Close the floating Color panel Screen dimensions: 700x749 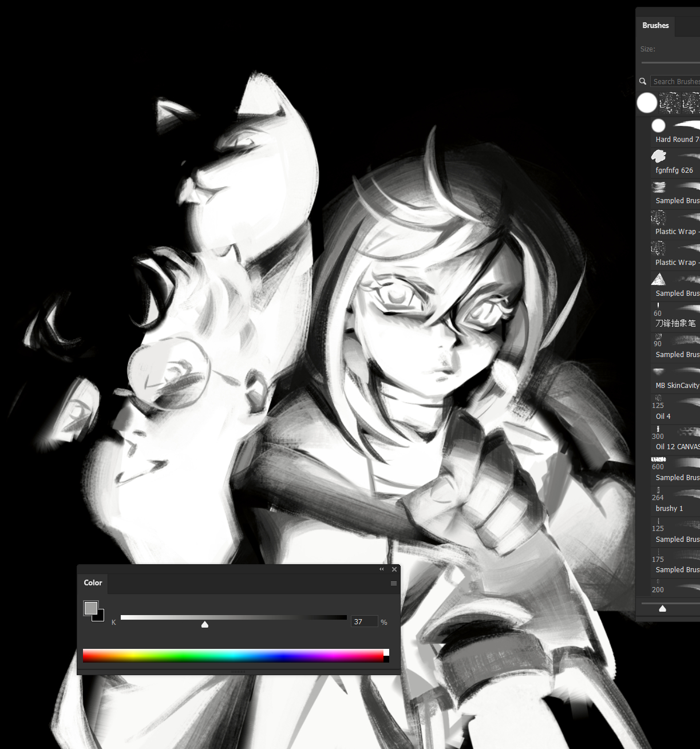coord(394,569)
